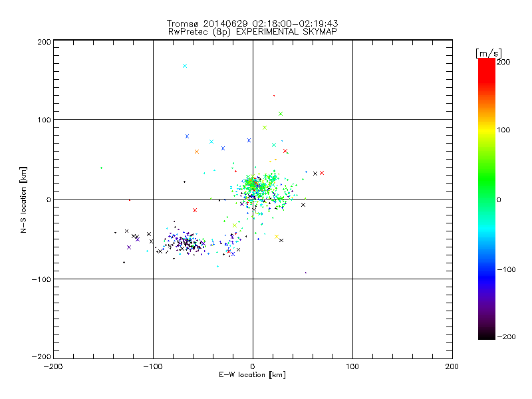Click the green X marker just below the 100 km line
The image size is (532, 399).
(x=265, y=128)
